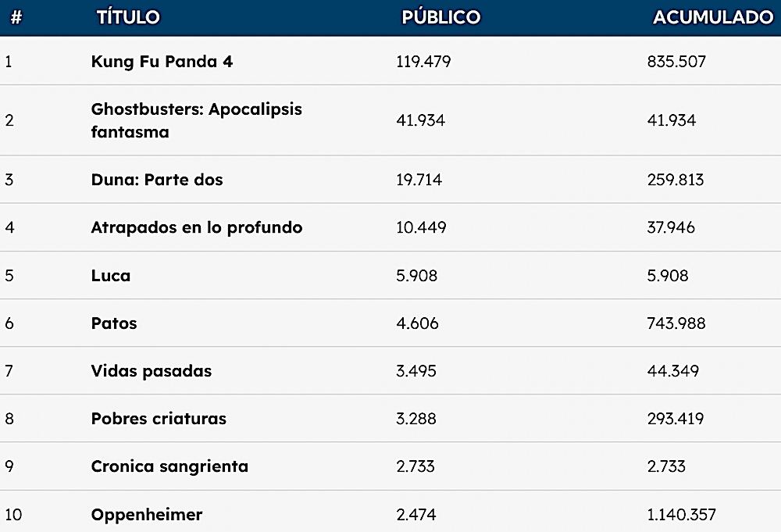
Task: Click the ACUMULADO column header
Action: 713,17
